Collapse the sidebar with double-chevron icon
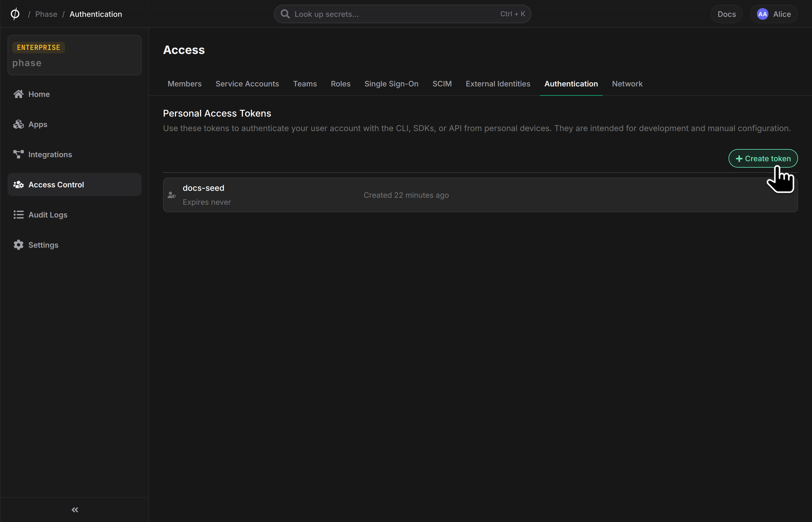This screenshot has height=522, width=812. pyautogui.click(x=75, y=510)
